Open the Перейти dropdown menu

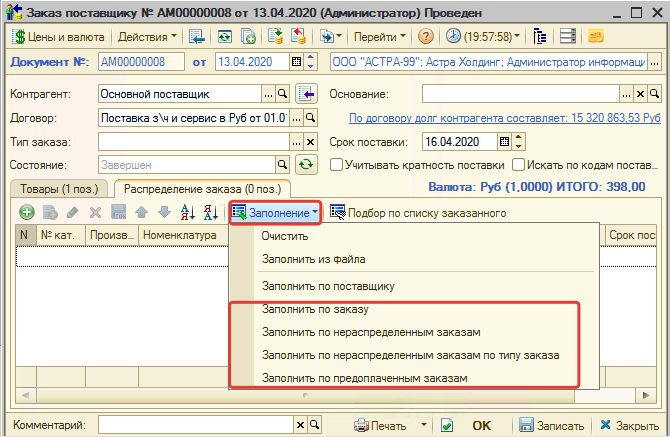point(379,37)
